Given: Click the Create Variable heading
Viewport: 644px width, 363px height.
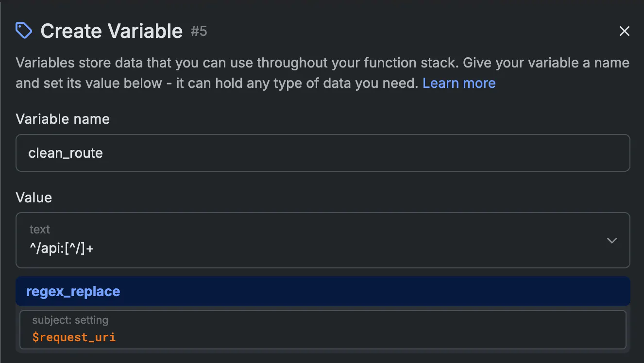Looking at the screenshot, I should pyautogui.click(x=111, y=32).
